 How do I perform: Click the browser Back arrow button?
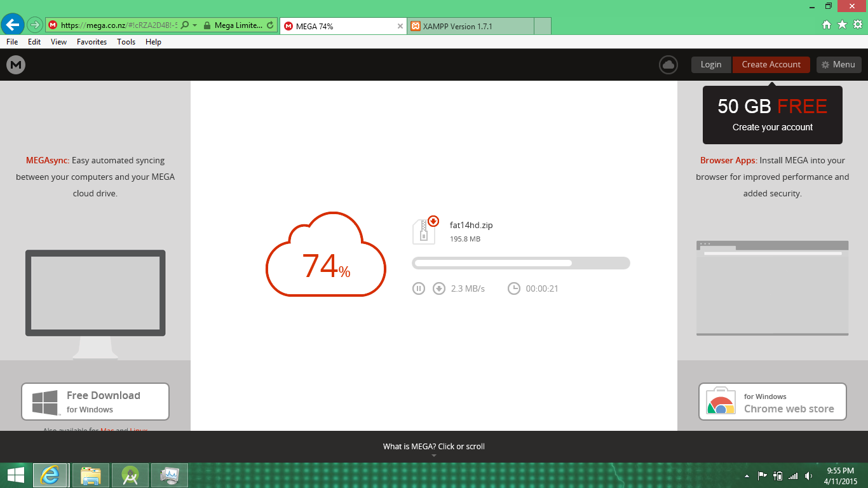point(13,25)
